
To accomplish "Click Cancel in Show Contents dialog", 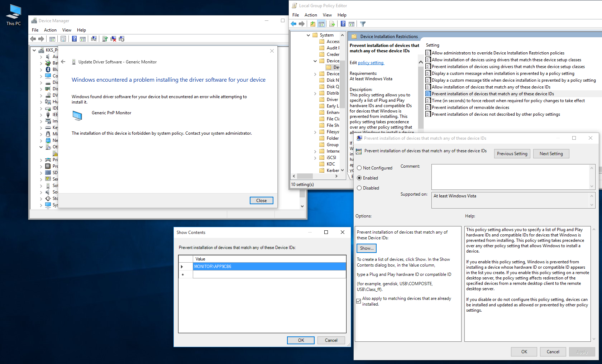I will [331, 340].
